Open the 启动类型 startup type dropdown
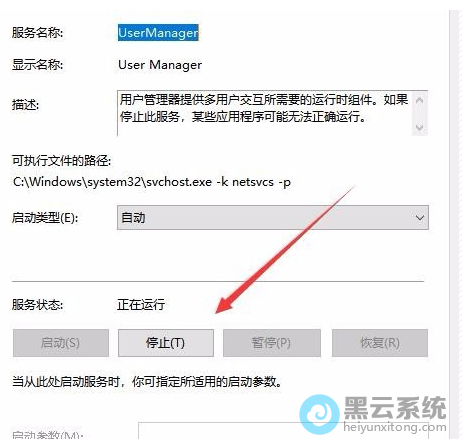 coord(273,218)
